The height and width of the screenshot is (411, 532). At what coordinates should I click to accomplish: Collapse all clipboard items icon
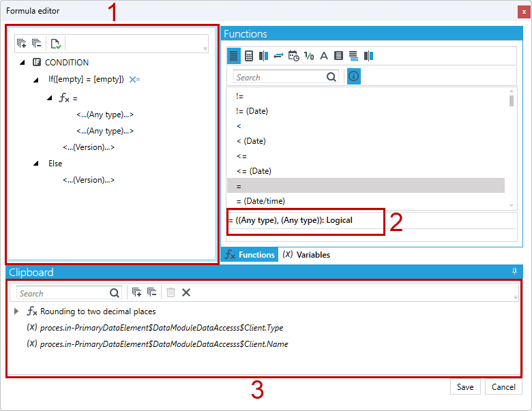point(151,292)
